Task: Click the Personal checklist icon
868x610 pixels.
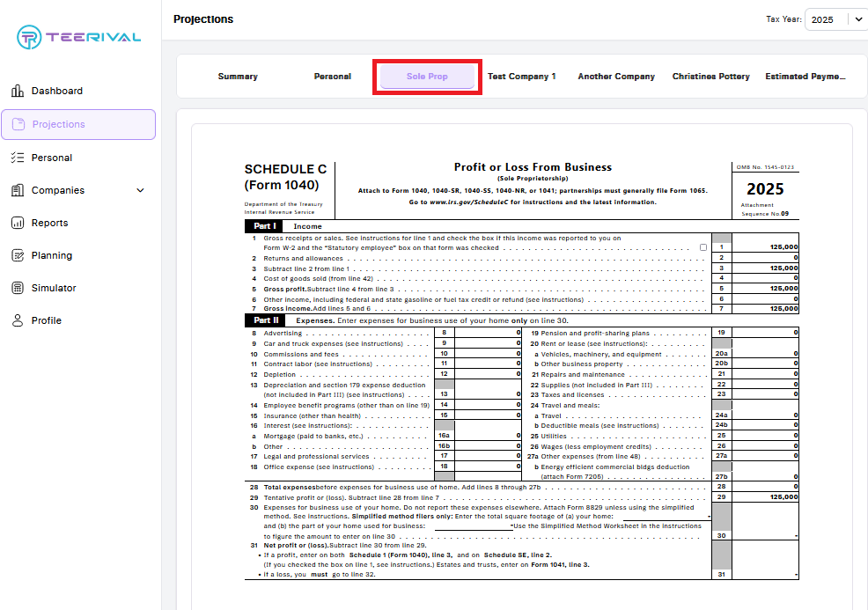Action: click(18, 158)
